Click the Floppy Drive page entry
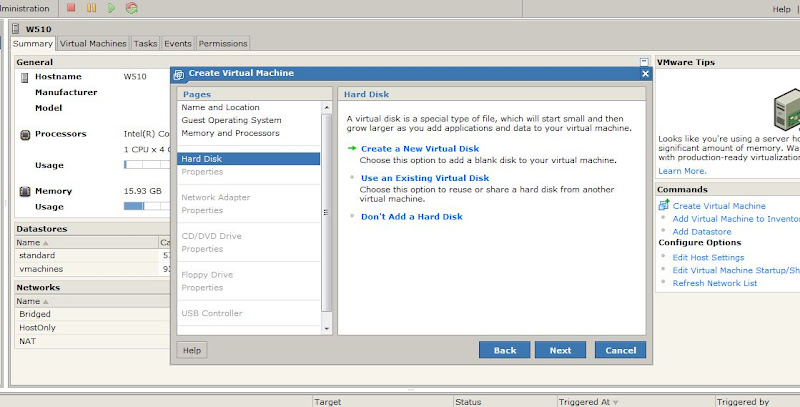 click(x=207, y=275)
